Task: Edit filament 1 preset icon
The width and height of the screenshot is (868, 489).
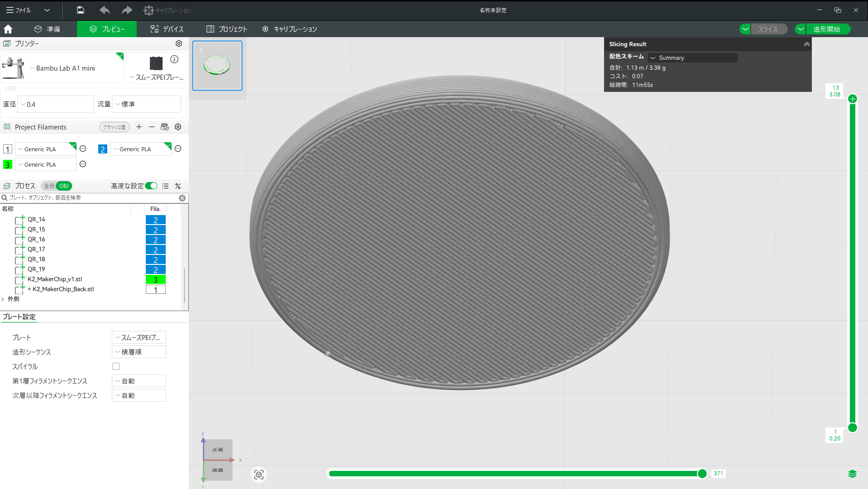Action: click(x=83, y=149)
